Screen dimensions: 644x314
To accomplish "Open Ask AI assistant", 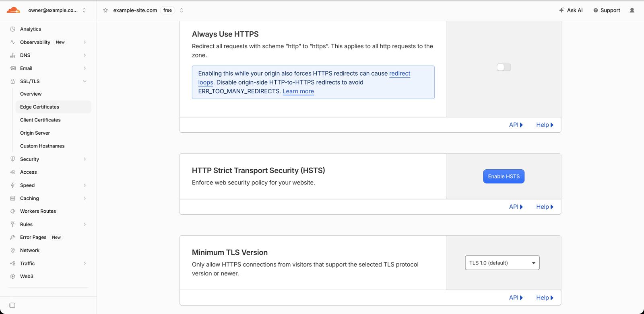I will [x=571, y=10].
